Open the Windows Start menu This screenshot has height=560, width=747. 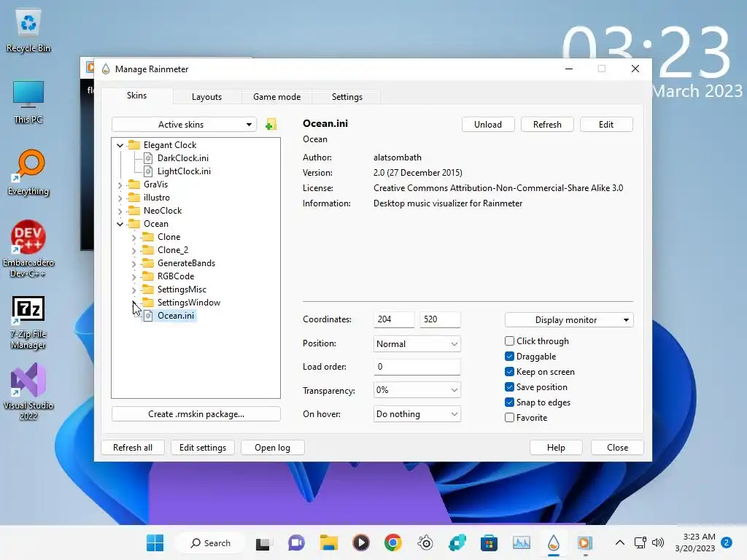[155, 542]
